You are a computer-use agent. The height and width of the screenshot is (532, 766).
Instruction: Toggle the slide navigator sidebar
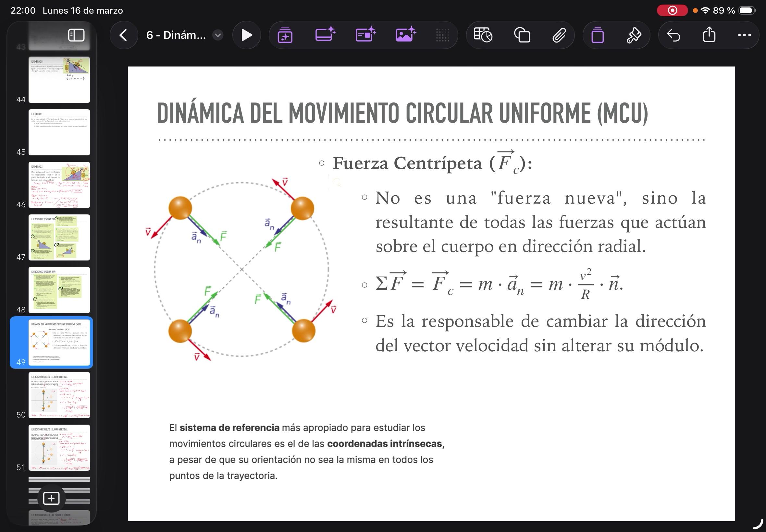coord(76,35)
